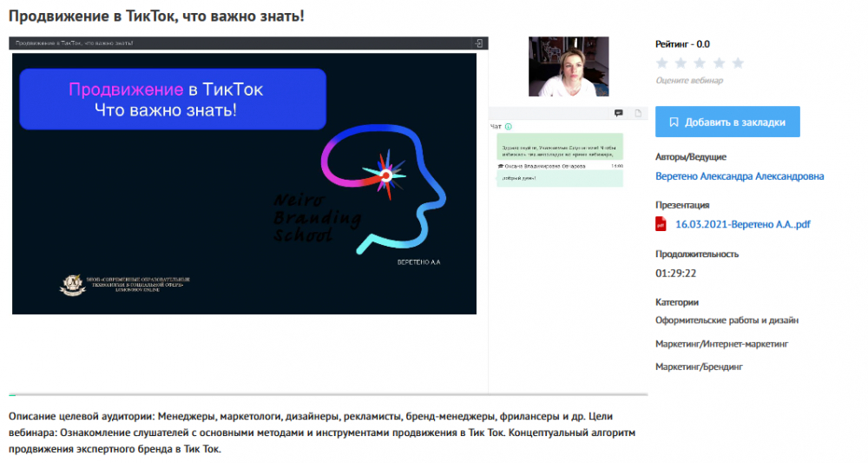Go to the Маркетинг/Брендинг category
The width and height of the screenshot is (868, 463).
(x=699, y=367)
